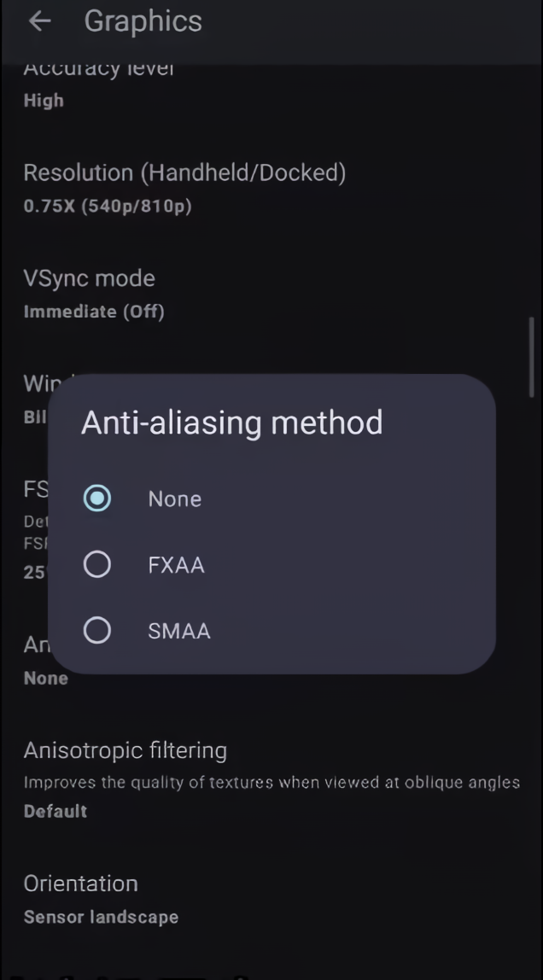
Task: Select the None radio button
Action: (x=97, y=499)
